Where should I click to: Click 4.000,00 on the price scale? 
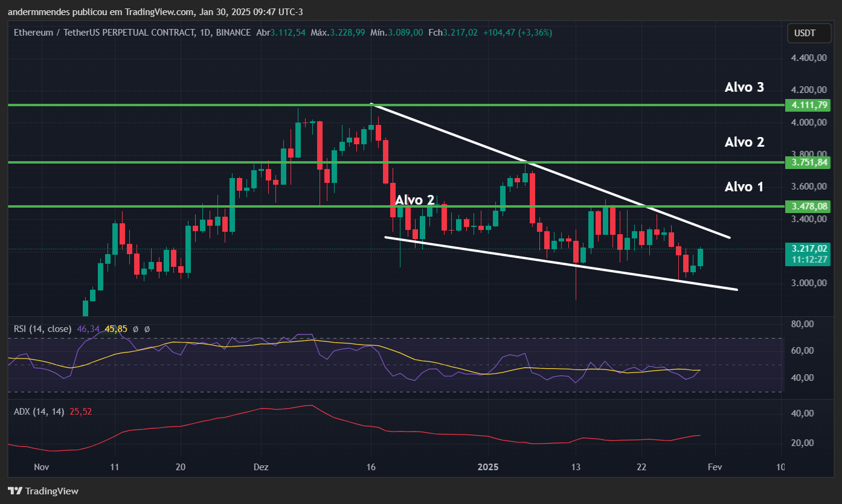[809, 123]
